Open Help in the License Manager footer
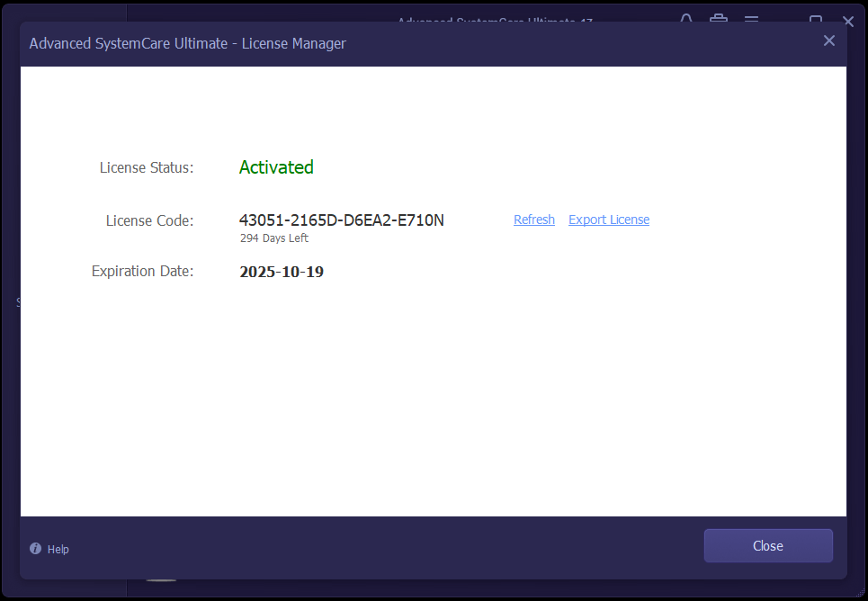Screen dimensions: 868x601 (x=58, y=549)
